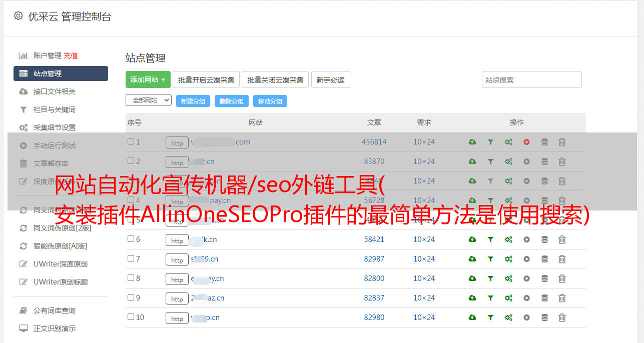This screenshot has width=644, height=343.
Task: Click the http protocol box in row 7
Action: 177,260
